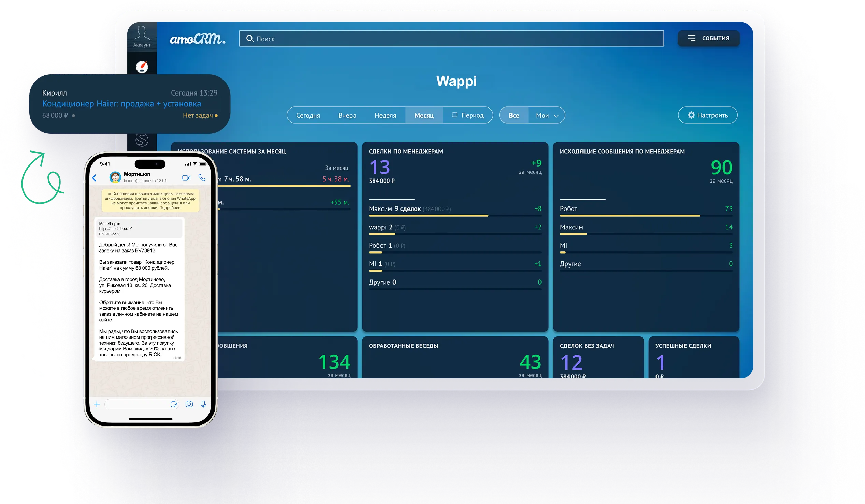Select the Месяц period tab
This screenshot has width=865, height=504.
(x=424, y=115)
